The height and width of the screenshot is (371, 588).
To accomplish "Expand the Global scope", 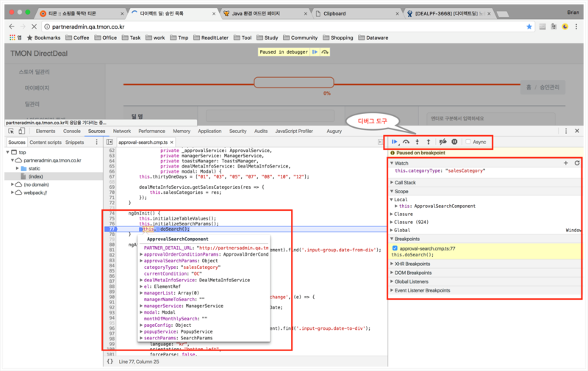I will [x=392, y=230].
